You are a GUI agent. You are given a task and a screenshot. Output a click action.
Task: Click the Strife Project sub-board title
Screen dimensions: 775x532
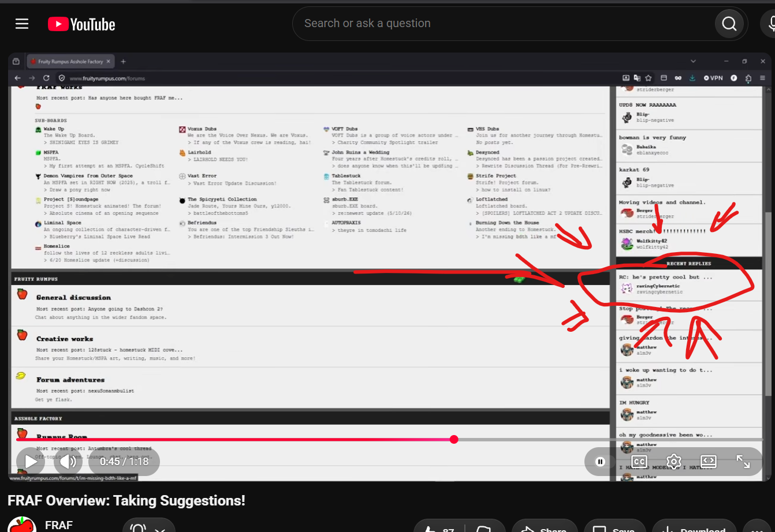click(496, 176)
